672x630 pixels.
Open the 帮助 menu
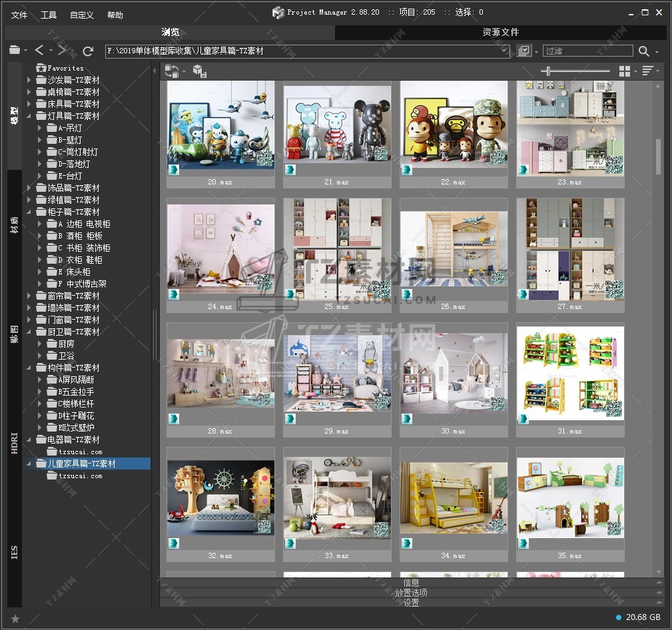click(x=115, y=15)
